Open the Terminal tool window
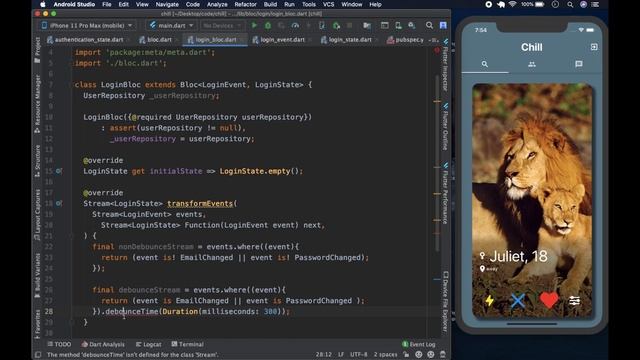 [188, 344]
